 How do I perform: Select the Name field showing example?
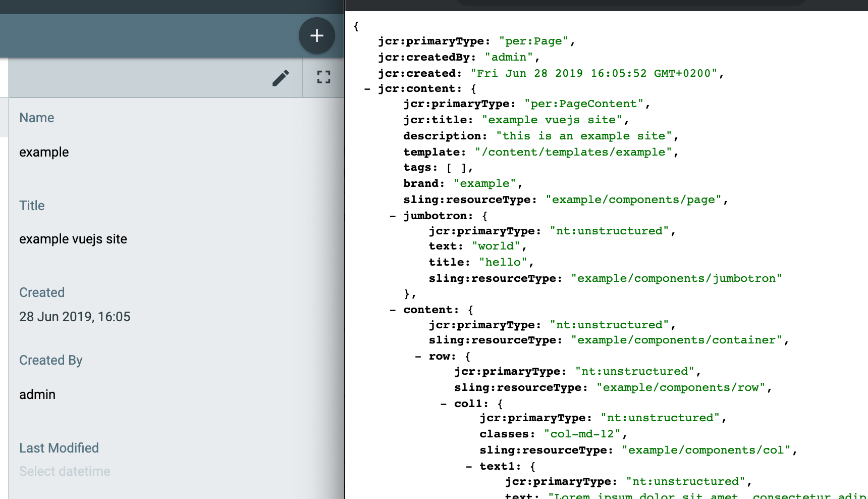(x=44, y=152)
